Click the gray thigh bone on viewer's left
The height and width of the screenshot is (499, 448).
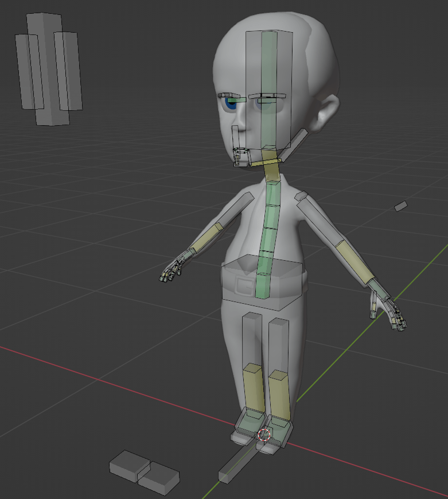click(x=251, y=338)
